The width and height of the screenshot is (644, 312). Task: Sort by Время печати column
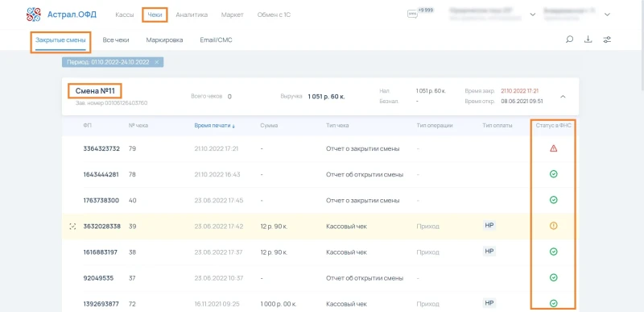215,126
